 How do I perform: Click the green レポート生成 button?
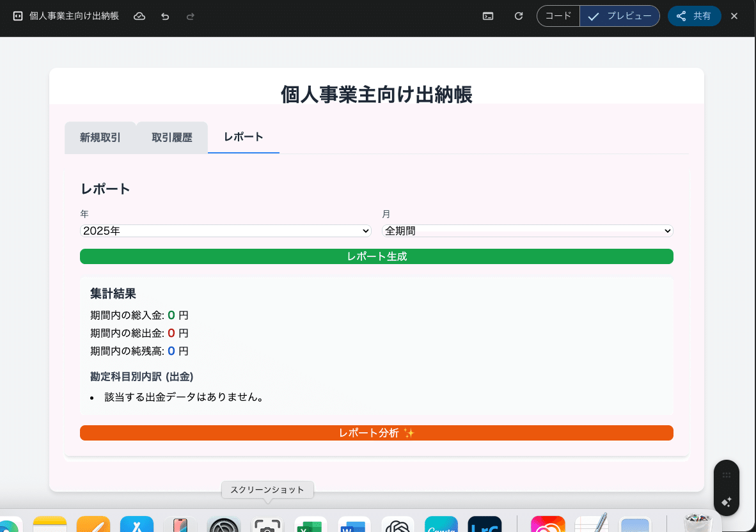tap(376, 256)
